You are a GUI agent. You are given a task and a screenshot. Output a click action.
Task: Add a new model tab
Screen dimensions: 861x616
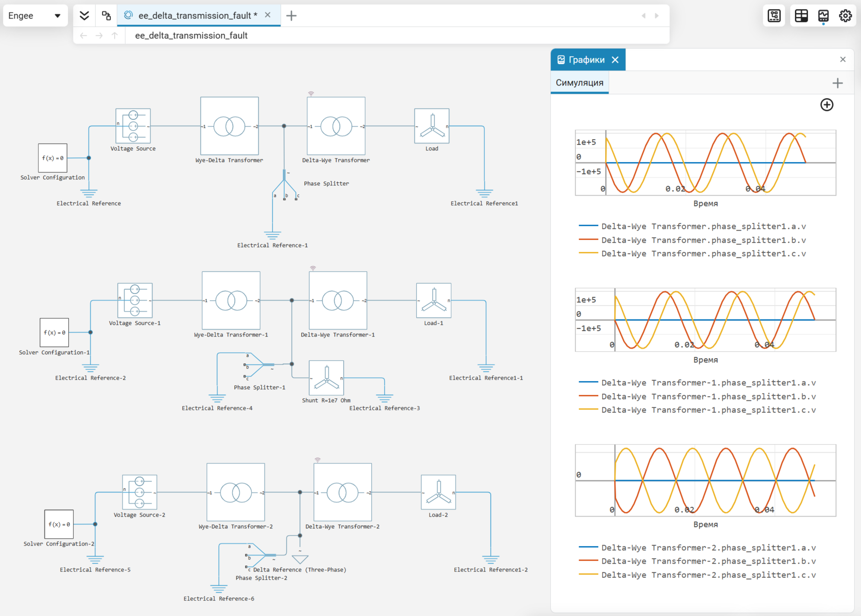pyautogui.click(x=291, y=16)
